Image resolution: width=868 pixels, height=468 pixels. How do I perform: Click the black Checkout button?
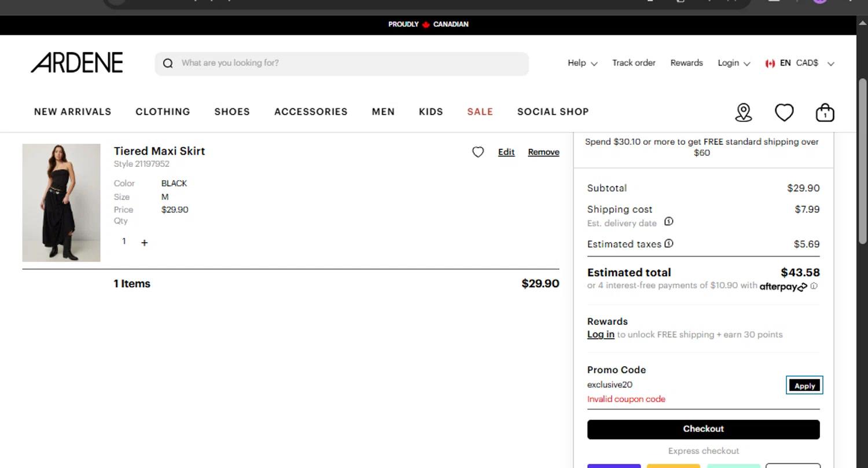[703, 429]
